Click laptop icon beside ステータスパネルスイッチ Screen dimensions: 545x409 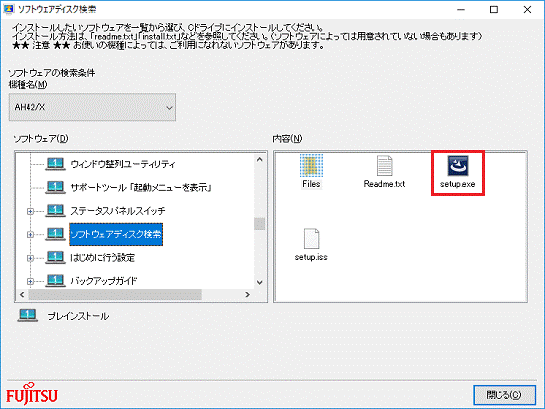55,211
